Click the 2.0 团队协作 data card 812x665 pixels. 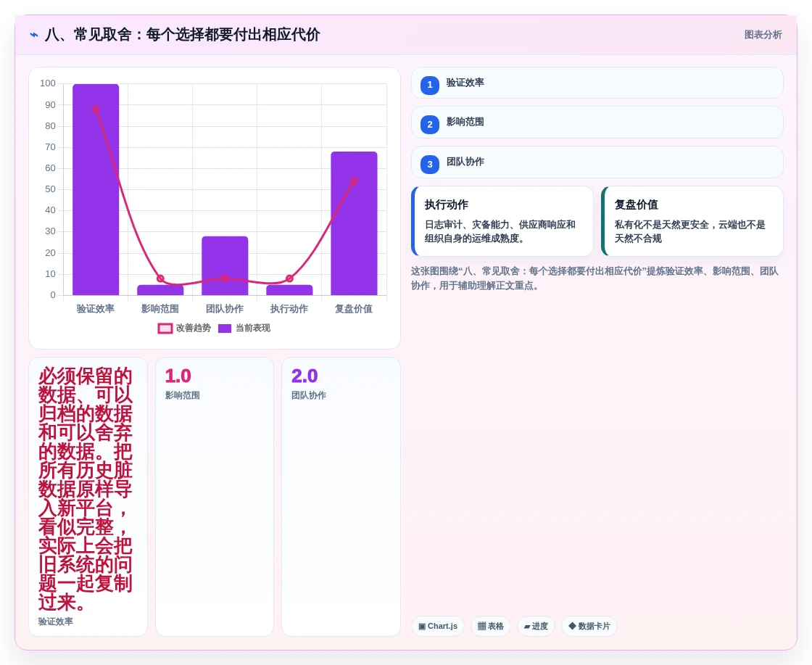(341, 497)
